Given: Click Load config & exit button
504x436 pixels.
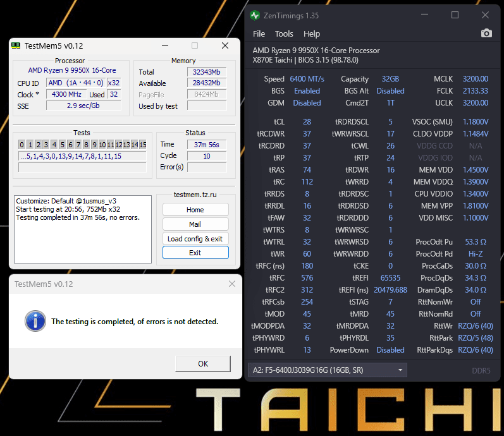Looking at the screenshot, I should tap(195, 239).
